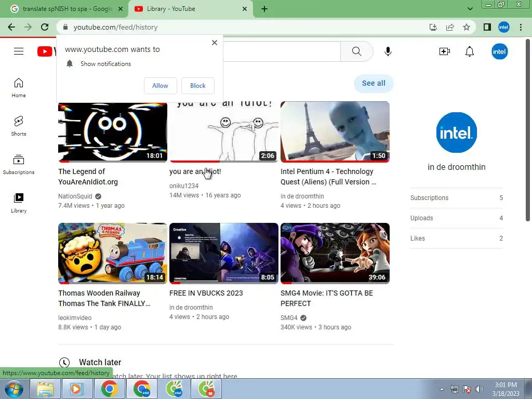
Task: Click the Thomas Wooden Railway video title
Action: coord(104,298)
